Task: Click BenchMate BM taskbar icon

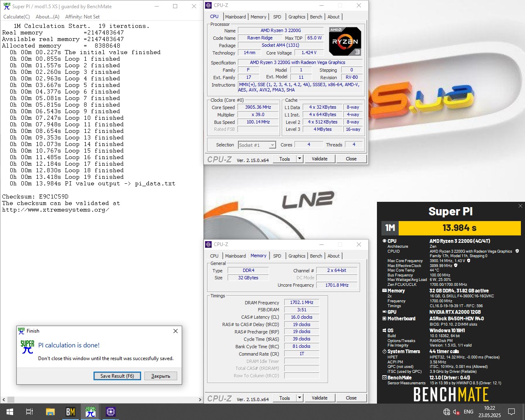Action: [70, 412]
